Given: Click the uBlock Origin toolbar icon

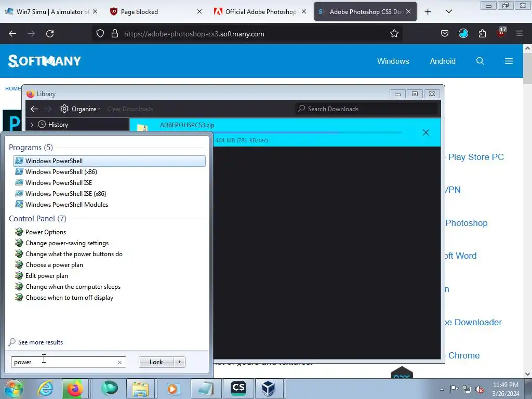Looking at the screenshot, I should [501, 33].
